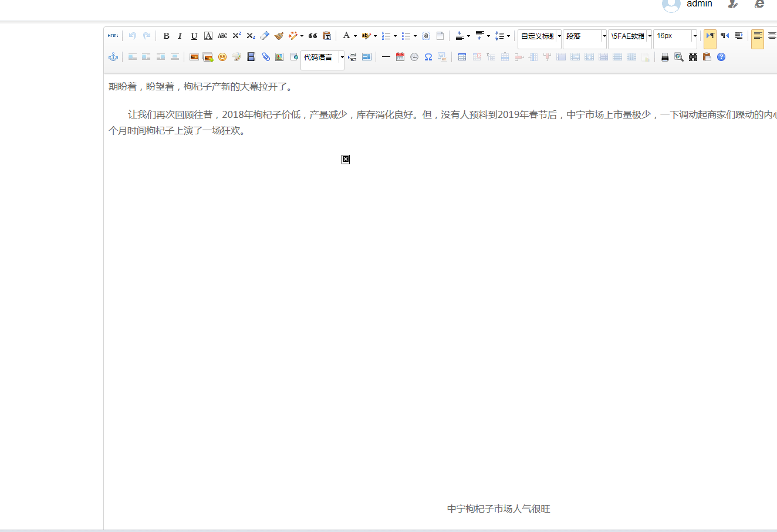Open the multi-image upload dialog
This screenshot has height=532, width=777.
point(208,57)
